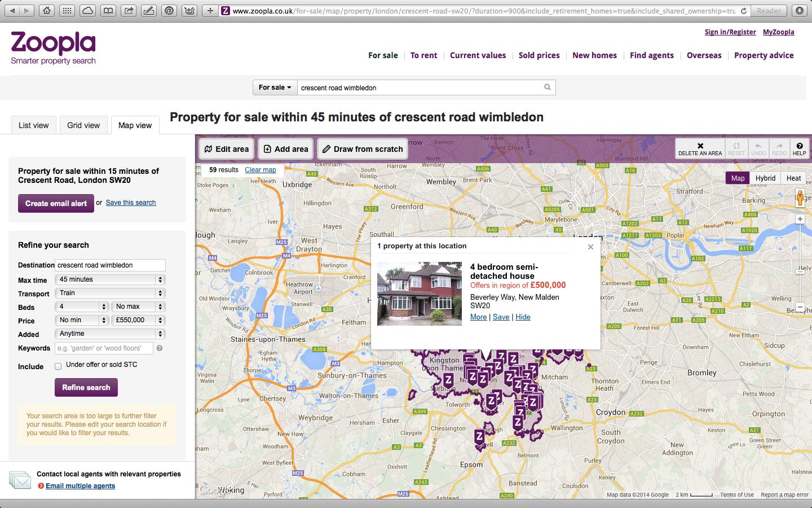
Task: Open the For sale search type dropdown
Action: [x=275, y=87]
